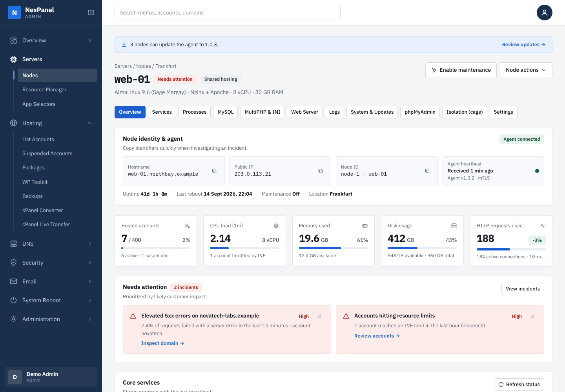Click the Hosted accounts card icon

point(187,226)
